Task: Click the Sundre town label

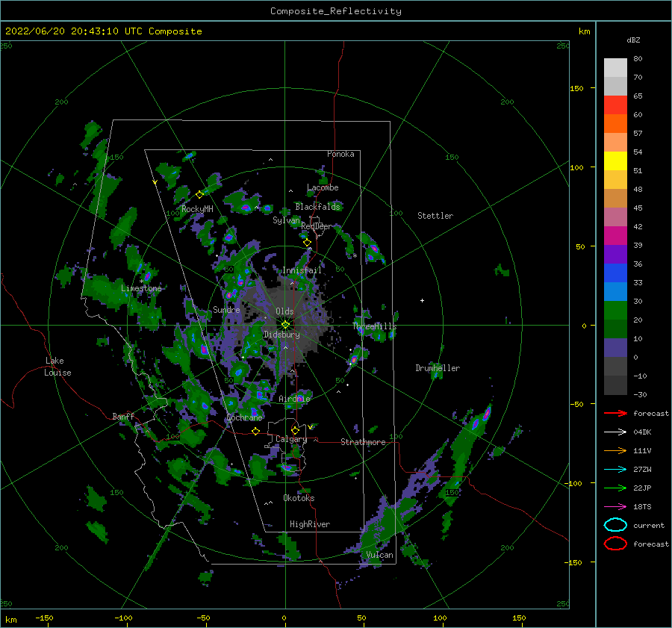Action: click(x=226, y=309)
